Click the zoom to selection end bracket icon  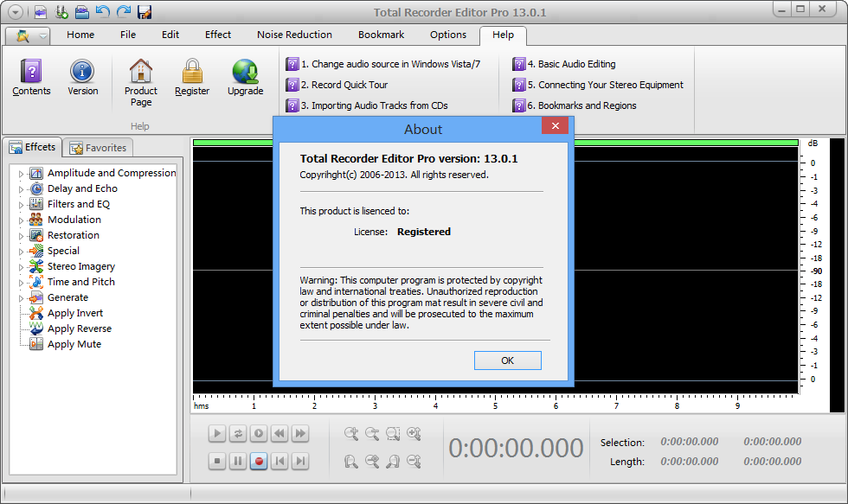click(x=393, y=462)
